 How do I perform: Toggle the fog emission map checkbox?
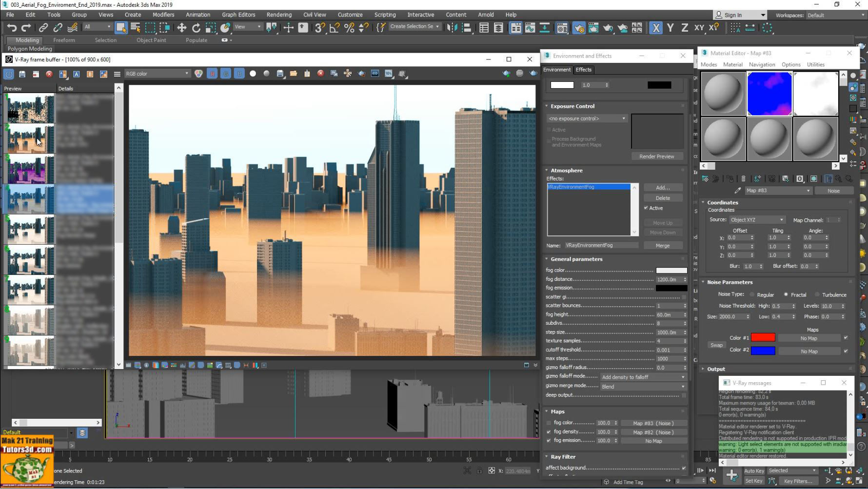pyautogui.click(x=549, y=441)
